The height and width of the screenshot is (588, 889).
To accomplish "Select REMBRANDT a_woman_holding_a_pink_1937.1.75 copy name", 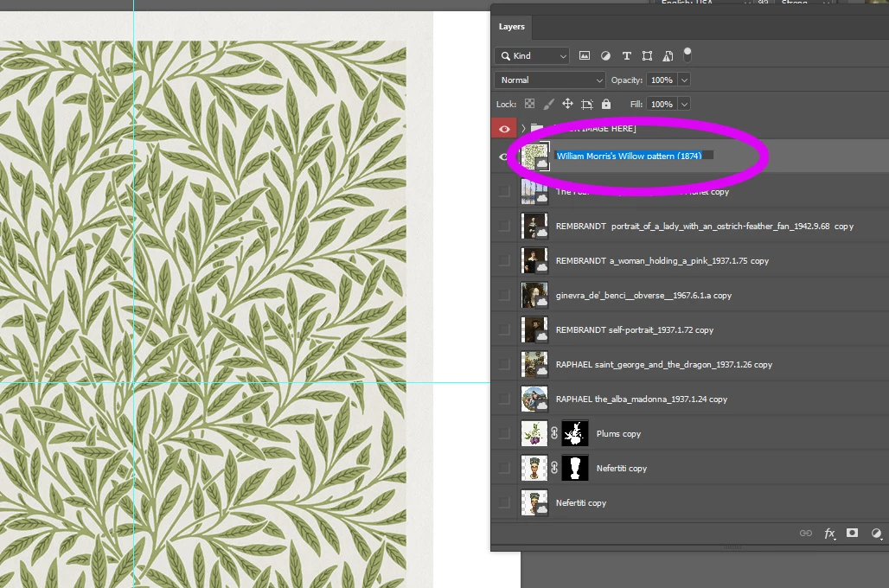I will pos(662,261).
